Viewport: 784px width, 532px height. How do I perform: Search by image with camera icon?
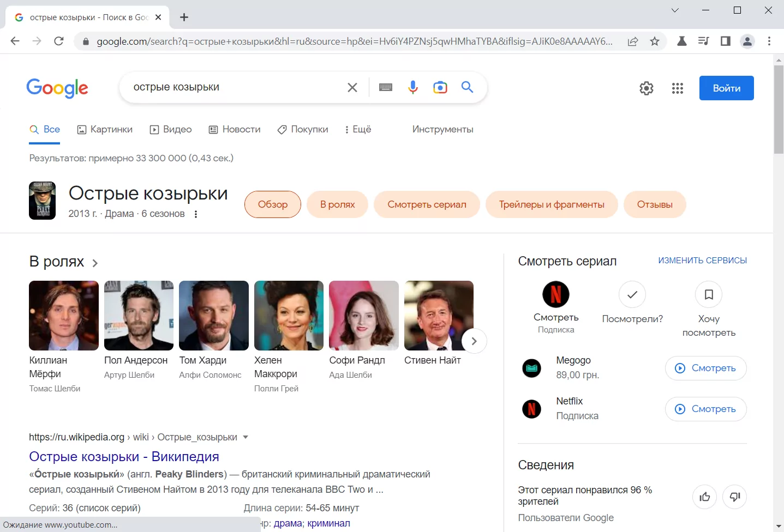440,87
